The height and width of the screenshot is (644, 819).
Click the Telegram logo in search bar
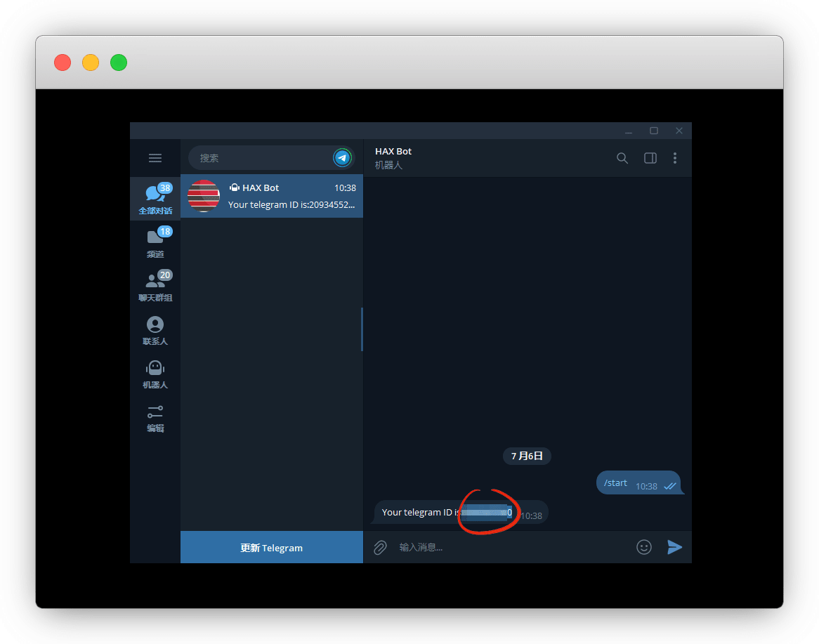342,158
